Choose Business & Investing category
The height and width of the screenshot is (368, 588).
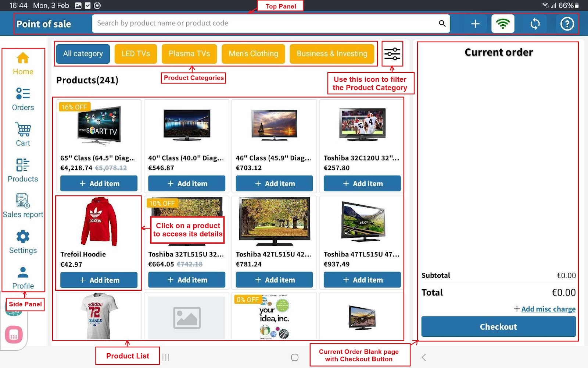point(331,54)
